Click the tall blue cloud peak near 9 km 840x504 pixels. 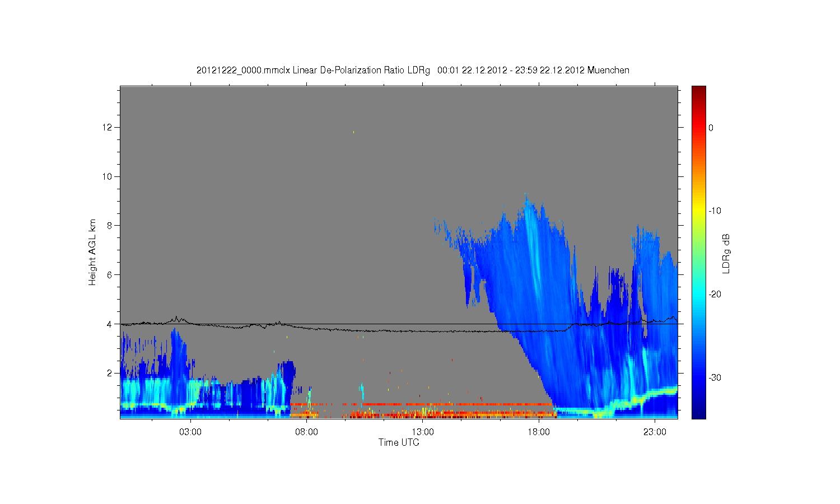click(x=526, y=204)
